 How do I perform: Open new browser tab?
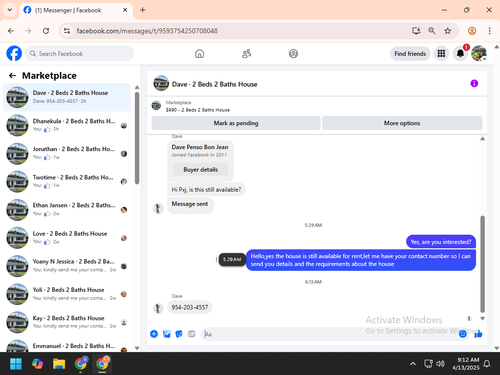(143, 10)
